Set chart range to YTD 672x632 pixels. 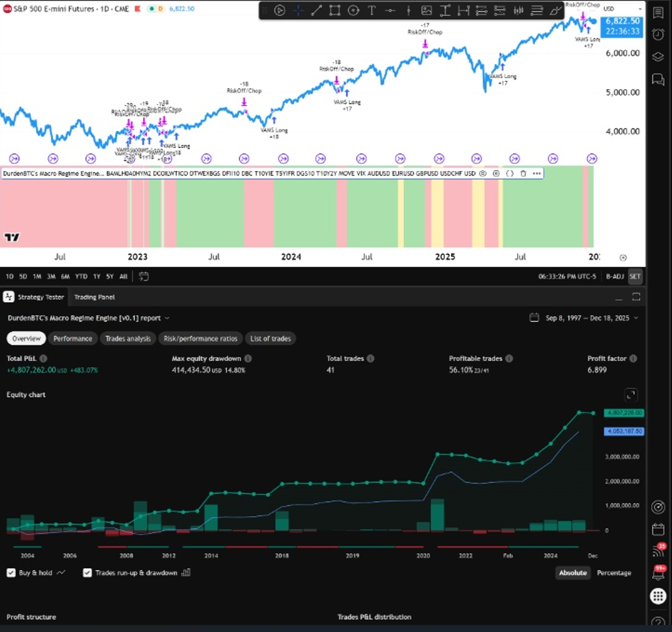[x=81, y=276]
